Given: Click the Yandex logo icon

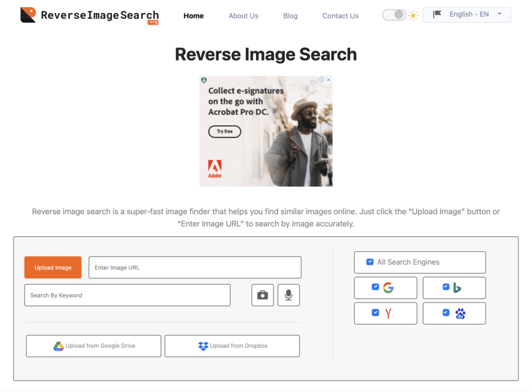Looking at the screenshot, I should click(389, 313).
